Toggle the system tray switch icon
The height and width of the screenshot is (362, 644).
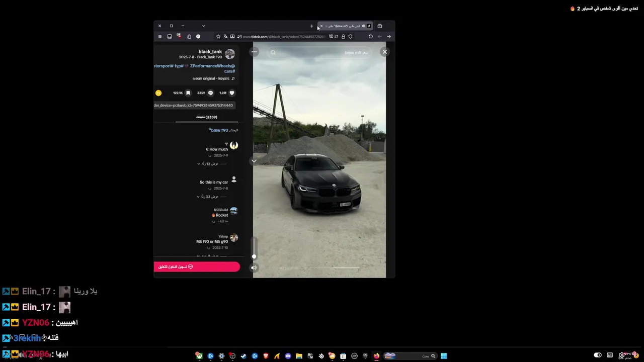[598, 355]
